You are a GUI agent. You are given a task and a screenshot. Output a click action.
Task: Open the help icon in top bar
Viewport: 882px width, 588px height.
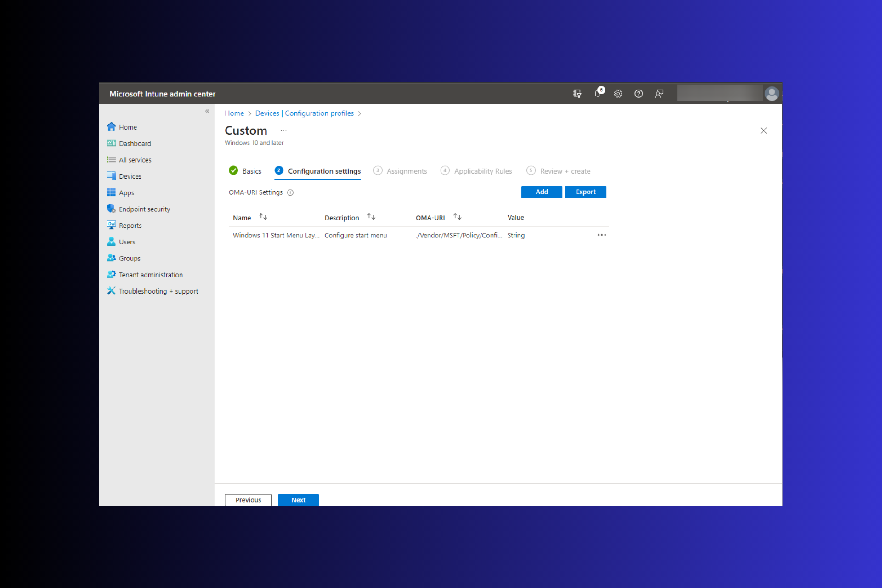[639, 93]
